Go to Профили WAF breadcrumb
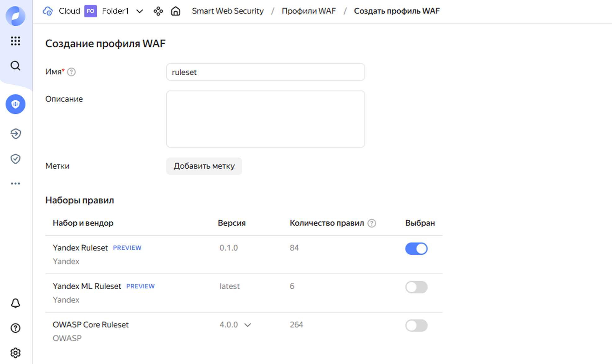 click(x=308, y=11)
